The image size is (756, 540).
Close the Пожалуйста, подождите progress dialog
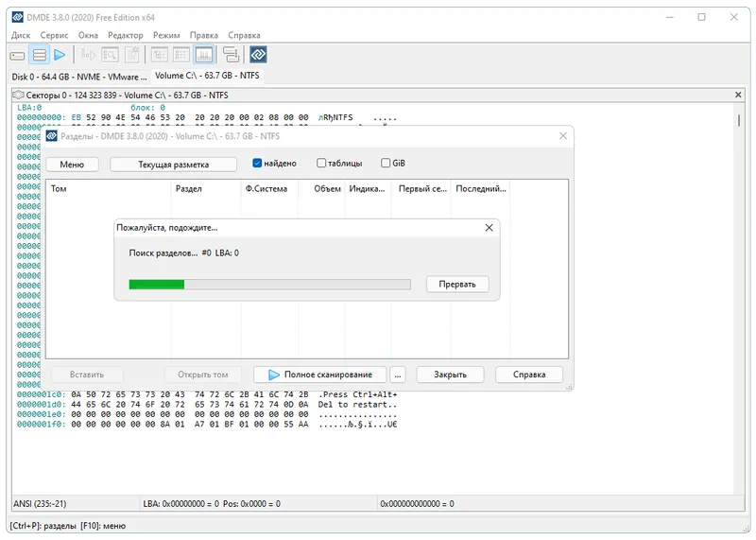pyautogui.click(x=489, y=228)
